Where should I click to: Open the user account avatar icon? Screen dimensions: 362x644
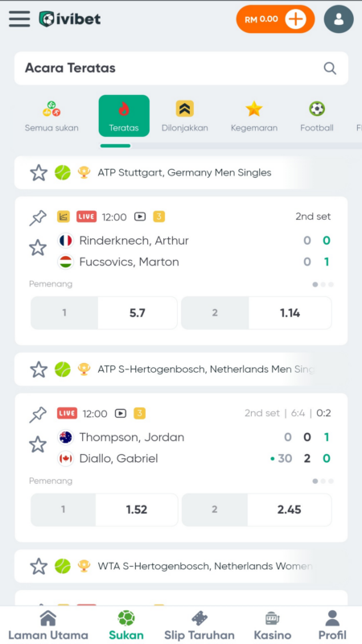tap(339, 19)
